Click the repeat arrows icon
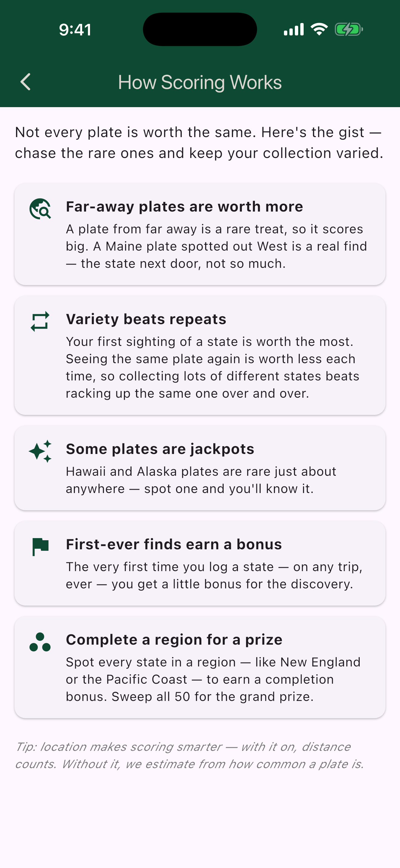Screen dimensions: 400x868 (x=40, y=321)
